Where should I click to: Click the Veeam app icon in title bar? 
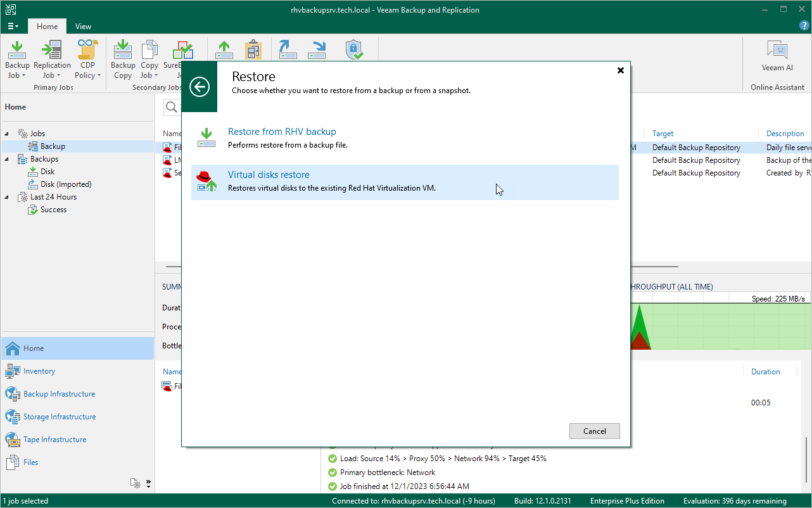coord(10,10)
